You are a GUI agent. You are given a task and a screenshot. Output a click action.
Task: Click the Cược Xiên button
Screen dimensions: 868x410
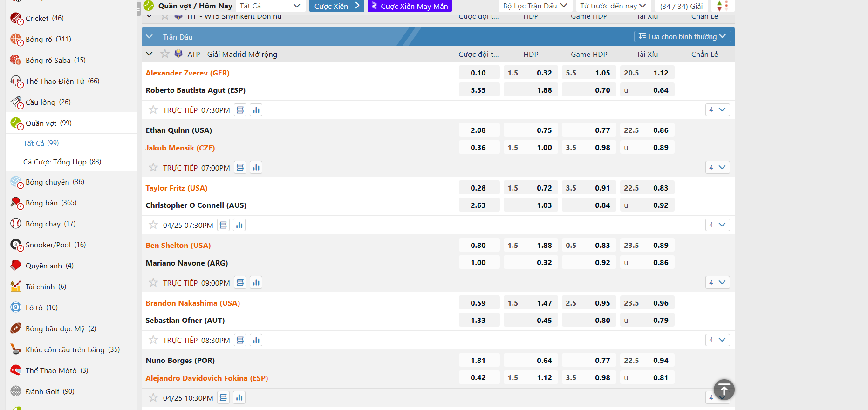click(x=337, y=6)
